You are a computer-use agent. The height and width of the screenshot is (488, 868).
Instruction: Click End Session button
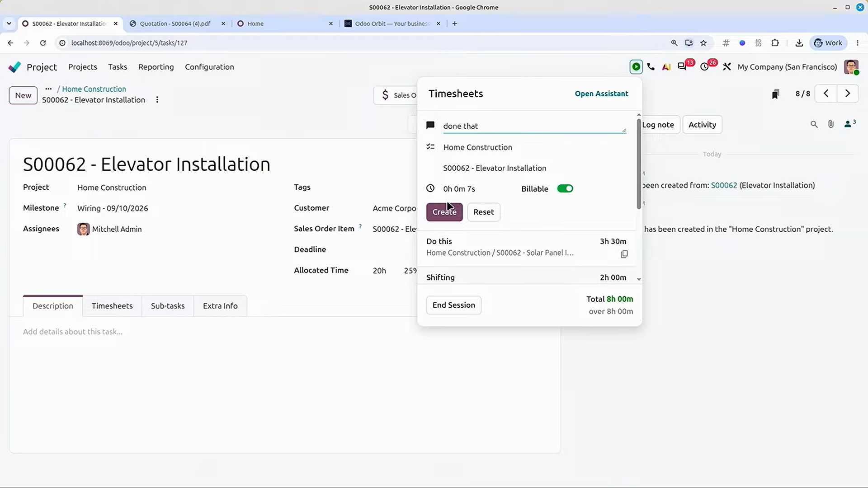(453, 305)
